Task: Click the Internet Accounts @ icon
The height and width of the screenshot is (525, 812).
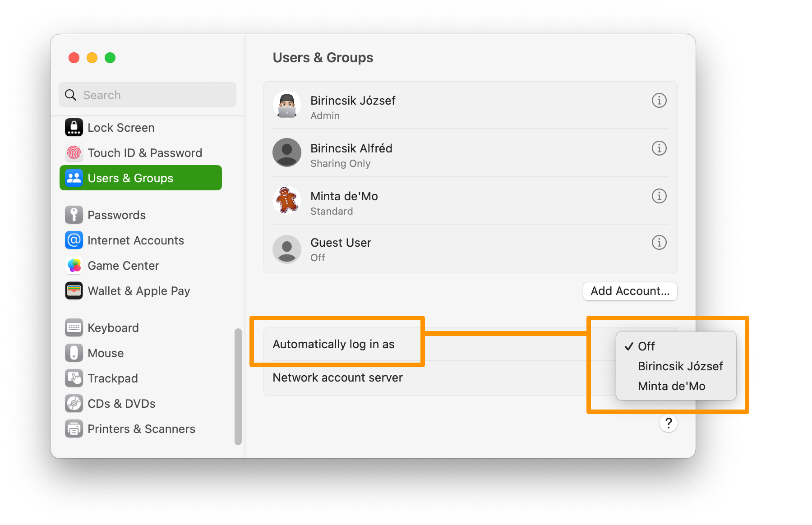Action: click(x=74, y=240)
